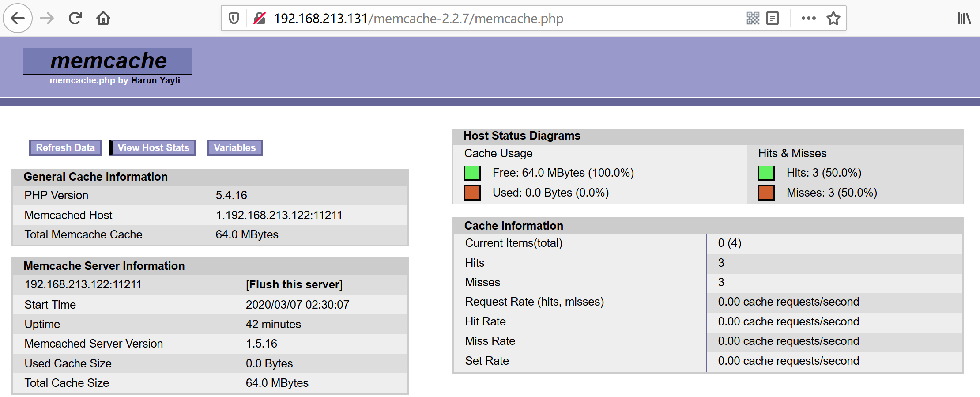Click the Current Items(total) value 0 (4)
The height and width of the screenshot is (397, 980).
click(x=730, y=243)
